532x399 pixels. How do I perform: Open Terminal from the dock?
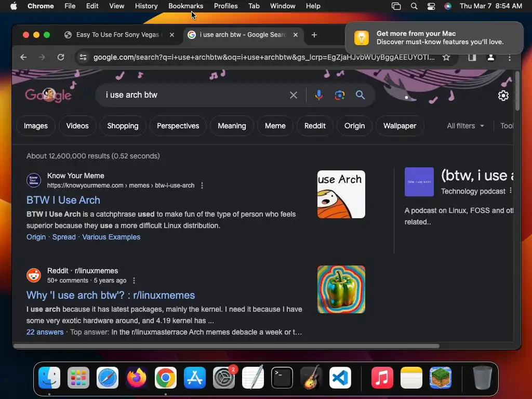(282, 378)
